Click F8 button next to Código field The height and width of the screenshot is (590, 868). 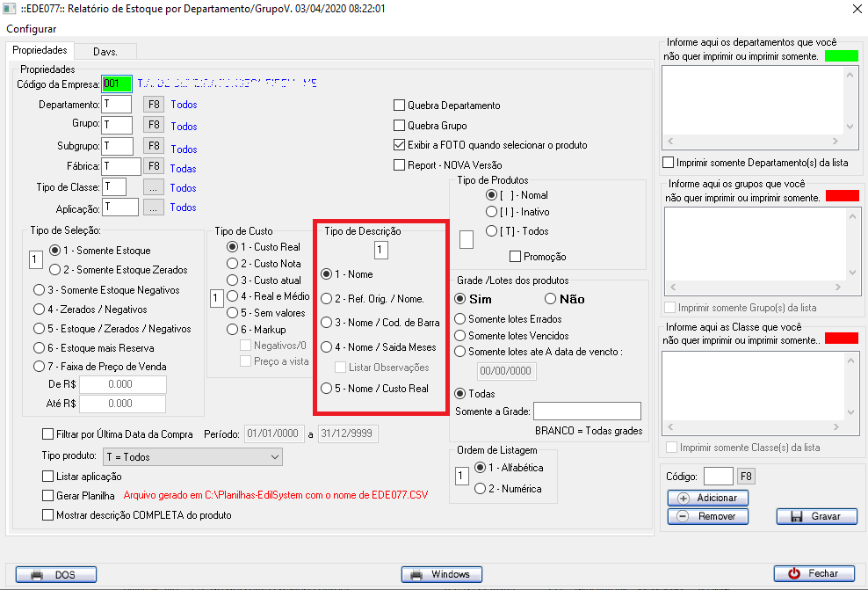[x=745, y=477]
